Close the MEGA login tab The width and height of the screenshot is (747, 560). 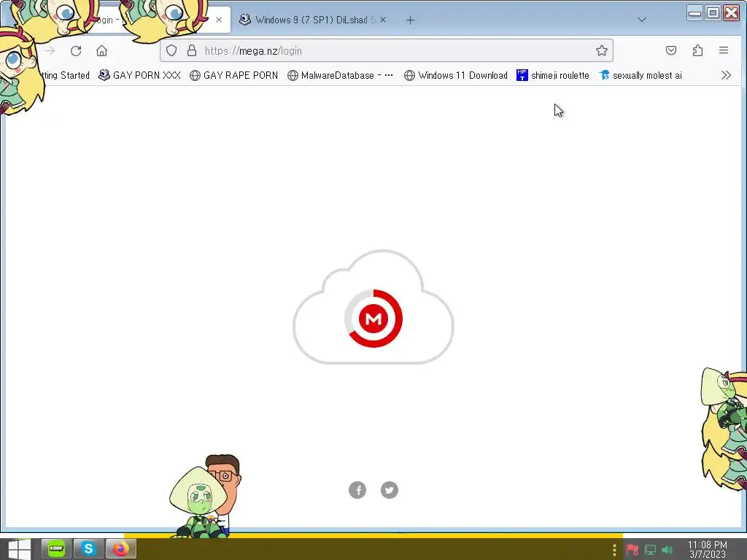pyautogui.click(x=219, y=20)
